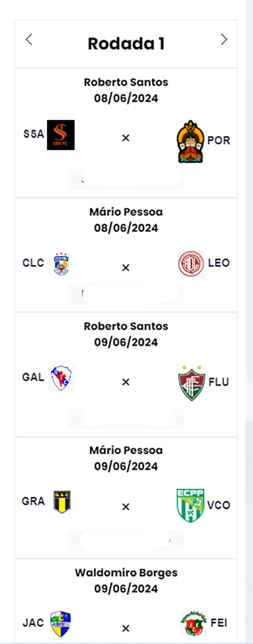Select the CLC team badge
The width and height of the screenshot is (253, 644).
coord(61,264)
